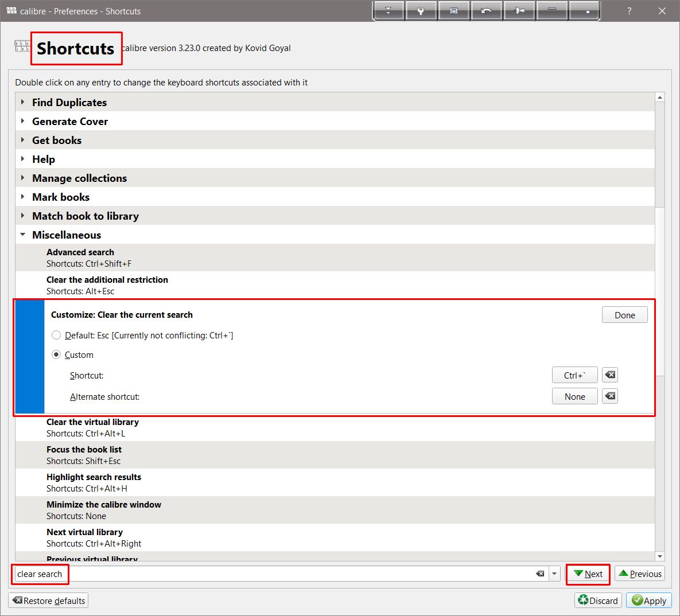Viewport: 680px width, 616px height.
Task: Click the vertical scrollbar thumb
Action: point(659,291)
